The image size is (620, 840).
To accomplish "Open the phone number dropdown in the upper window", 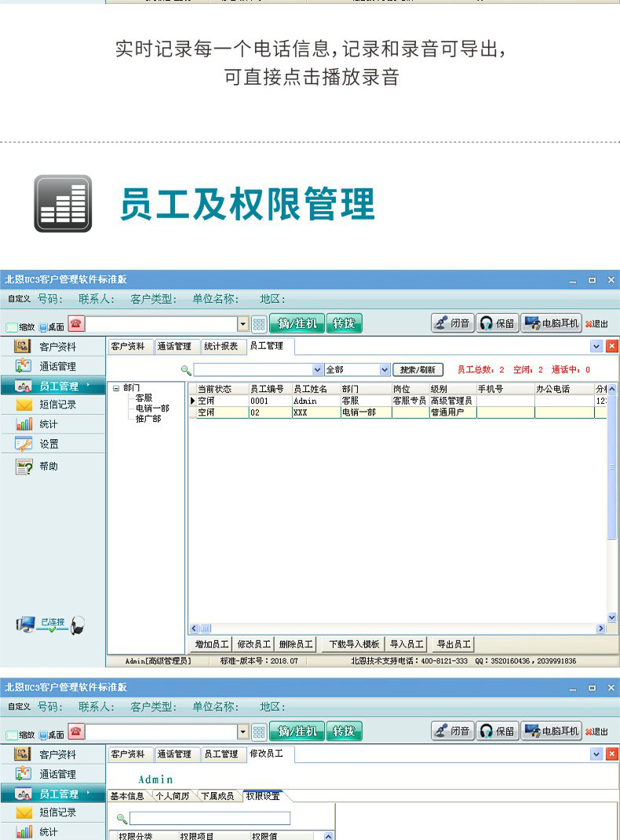I will tap(243, 324).
